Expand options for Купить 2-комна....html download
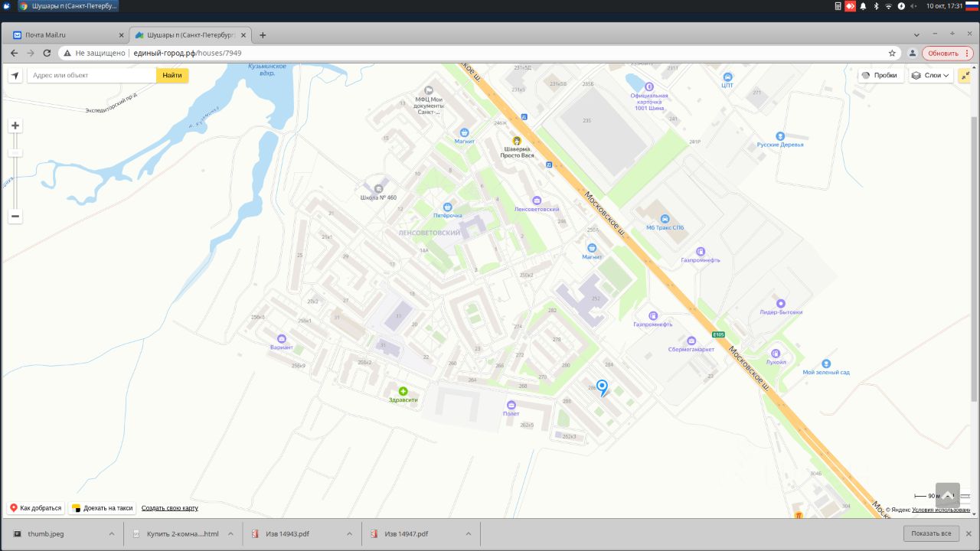 tap(230, 533)
